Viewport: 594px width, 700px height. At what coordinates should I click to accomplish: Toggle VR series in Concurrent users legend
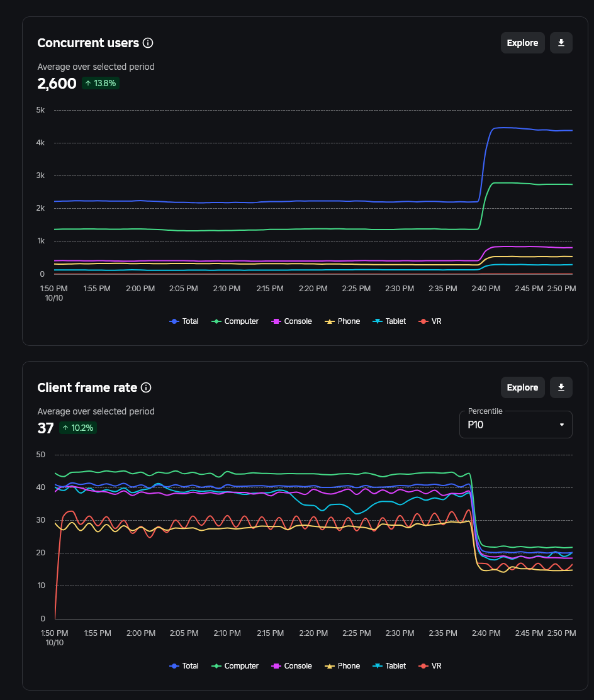tap(431, 321)
